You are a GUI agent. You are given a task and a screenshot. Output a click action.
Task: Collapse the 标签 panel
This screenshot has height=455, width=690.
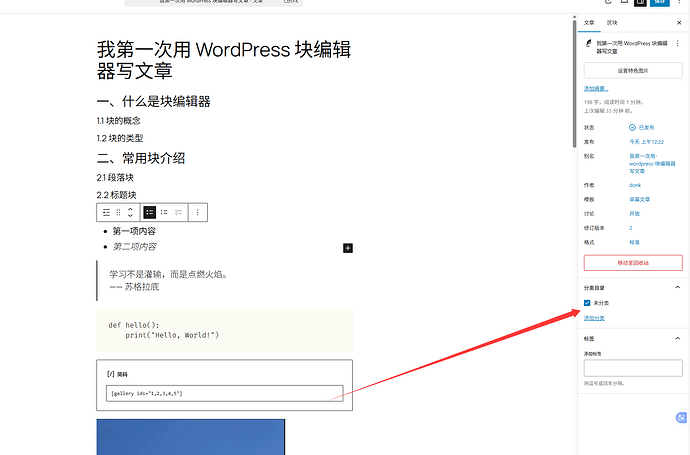tap(678, 338)
